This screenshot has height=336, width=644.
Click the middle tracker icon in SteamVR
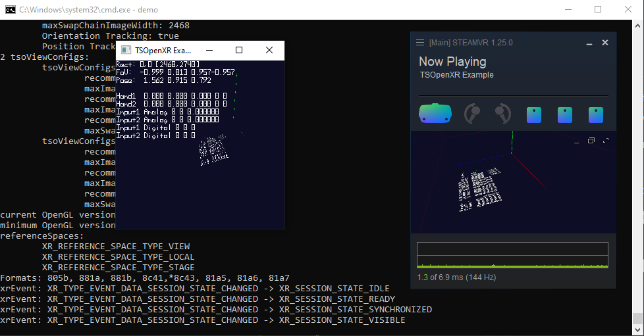point(565,115)
